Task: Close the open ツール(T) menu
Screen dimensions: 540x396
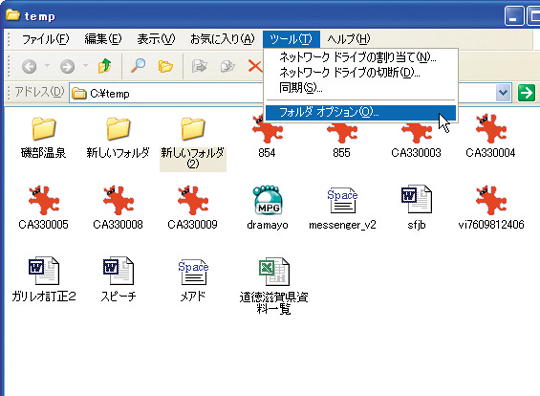Action: point(291,39)
